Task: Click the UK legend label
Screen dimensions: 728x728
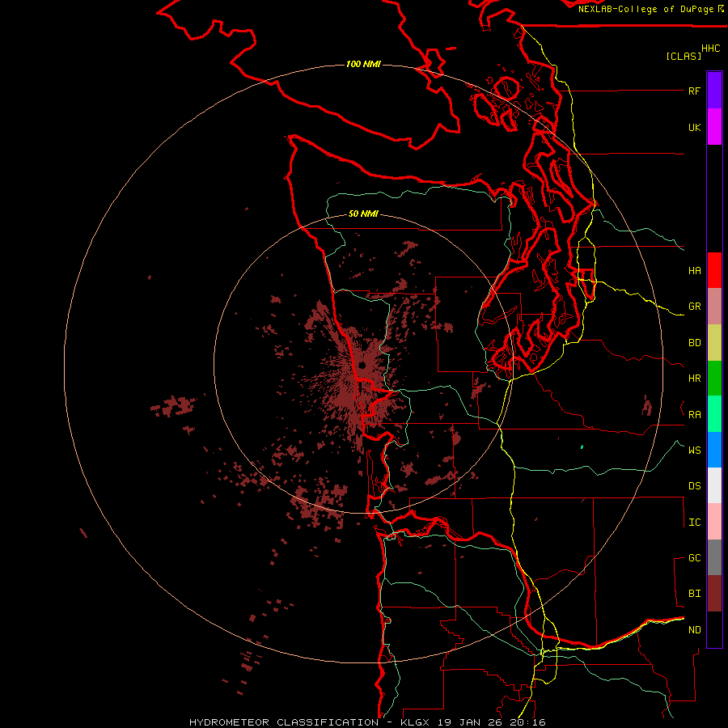Action: click(x=694, y=127)
